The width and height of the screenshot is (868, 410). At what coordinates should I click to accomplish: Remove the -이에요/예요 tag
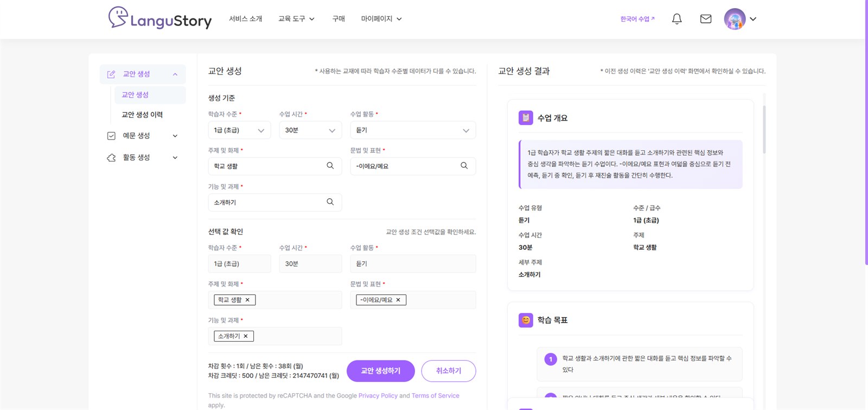[x=398, y=300]
